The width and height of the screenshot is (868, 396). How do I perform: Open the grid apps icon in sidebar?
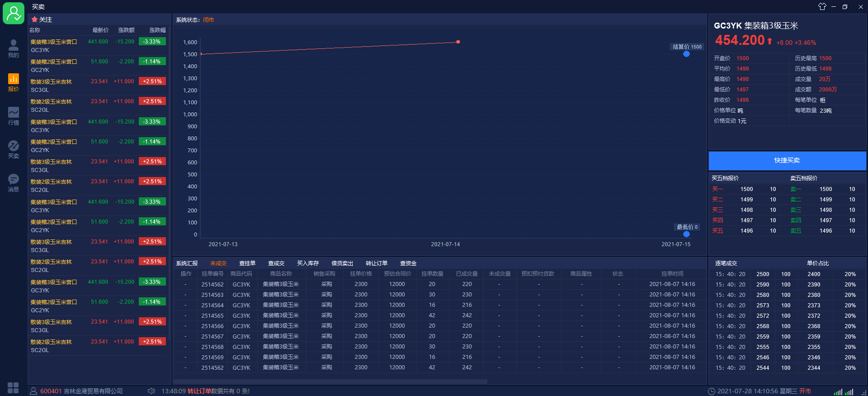point(13,388)
